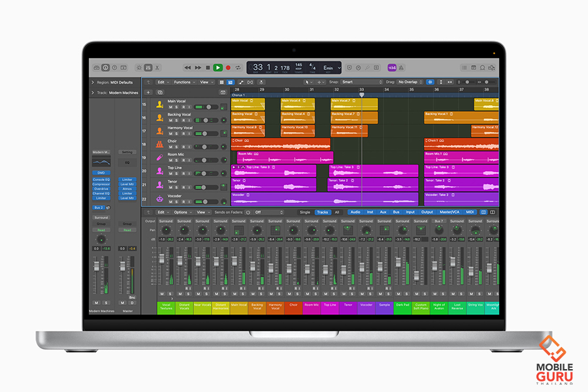Viewport: 588px width, 392px height.
Task: Toggle Cycle mode button
Action: pyautogui.click(x=238, y=68)
